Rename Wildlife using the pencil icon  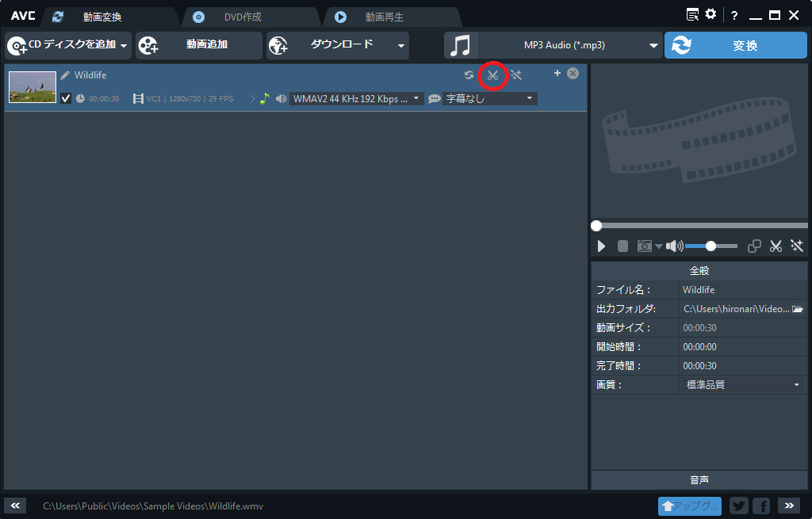tap(65, 75)
